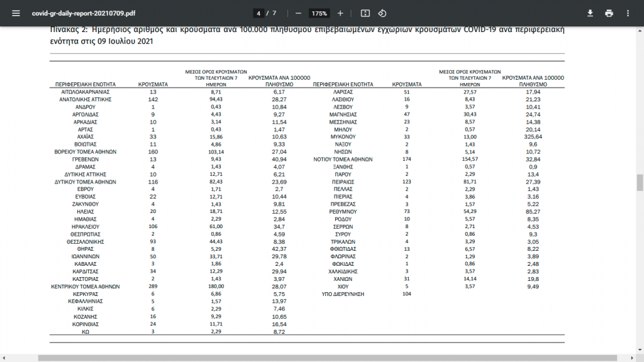The width and height of the screenshot is (644, 362).
Task: Click the scroll left arrow
Action: 3,358
